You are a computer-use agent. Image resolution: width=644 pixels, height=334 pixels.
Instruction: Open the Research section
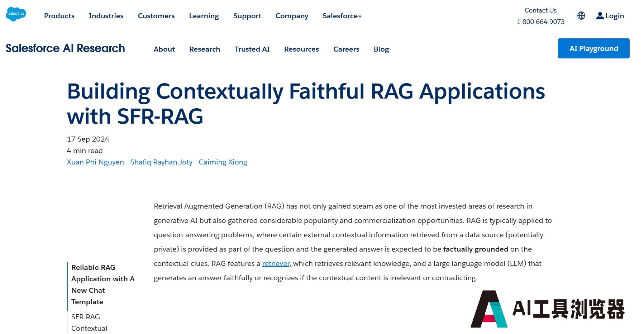(205, 49)
